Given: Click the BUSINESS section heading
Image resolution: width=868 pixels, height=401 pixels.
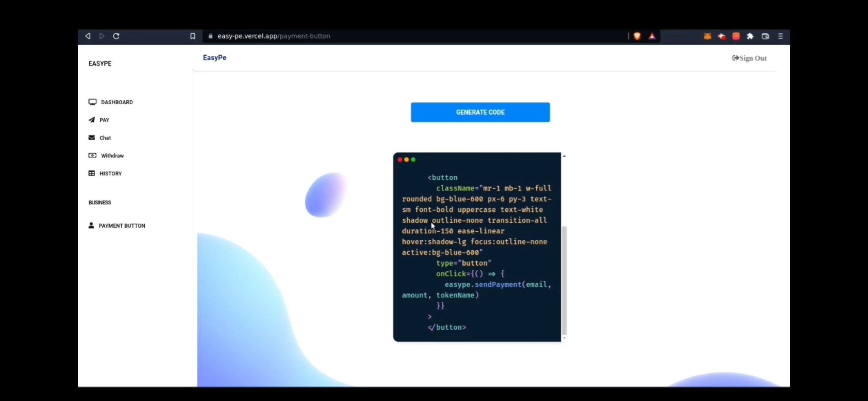Looking at the screenshot, I should click(x=100, y=202).
